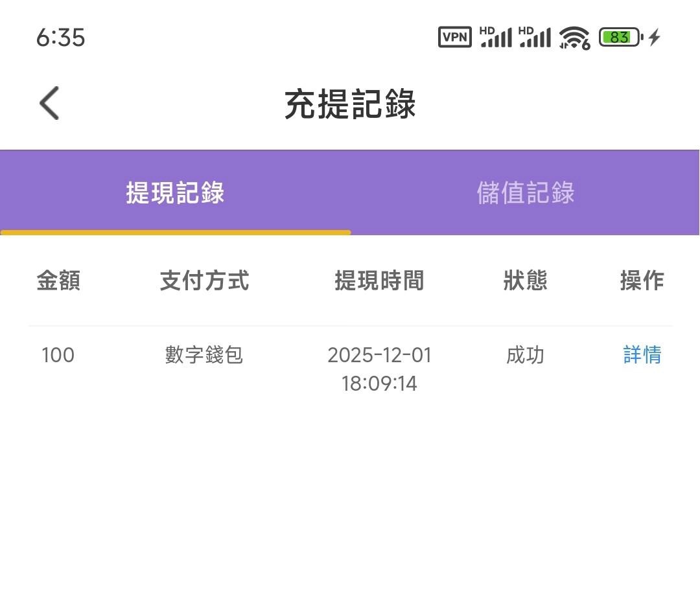Tap the 狀態 column header
Viewport: 700px width, 600px height.
(x=525, y=281)
